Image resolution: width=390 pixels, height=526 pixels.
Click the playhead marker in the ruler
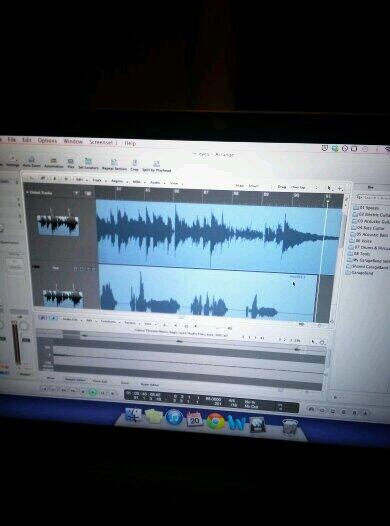[x=328, y=202]
